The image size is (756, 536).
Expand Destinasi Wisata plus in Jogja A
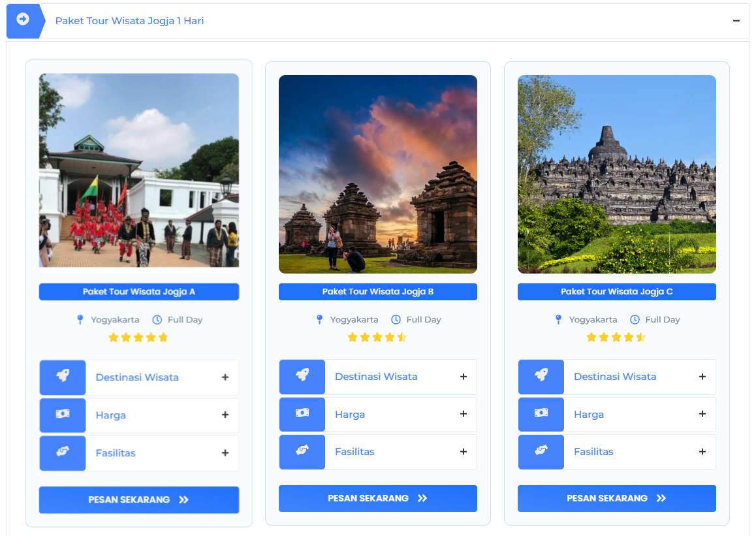point(225,377)
